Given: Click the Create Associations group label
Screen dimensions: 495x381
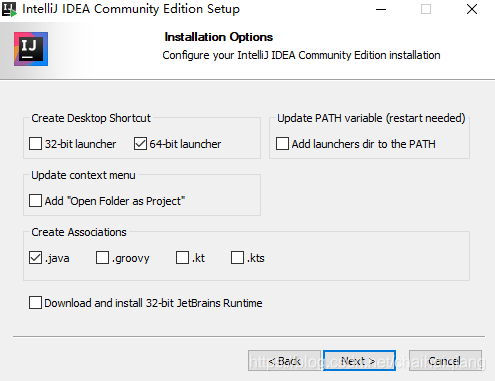Looking at the screenshot, I should click(79, 232).
